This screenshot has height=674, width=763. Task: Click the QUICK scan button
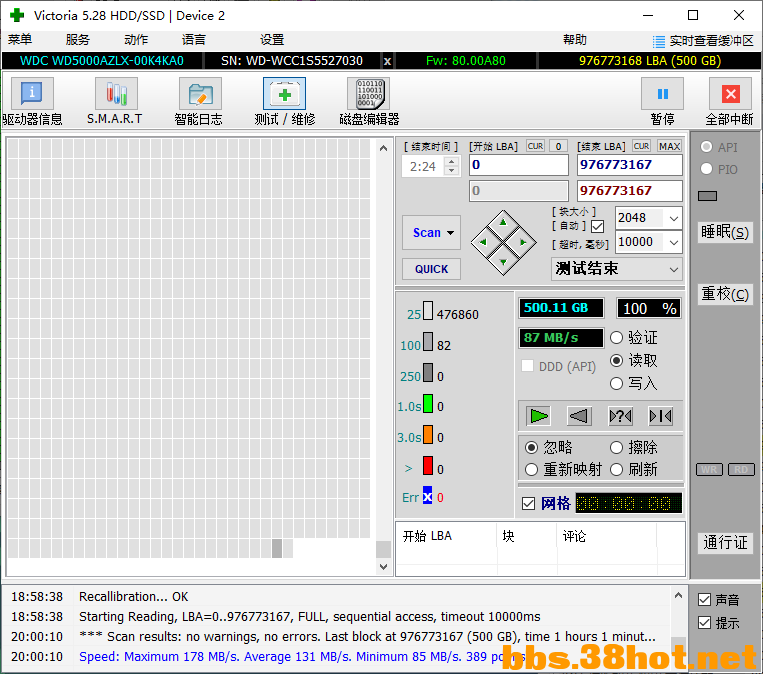[431, 269]
